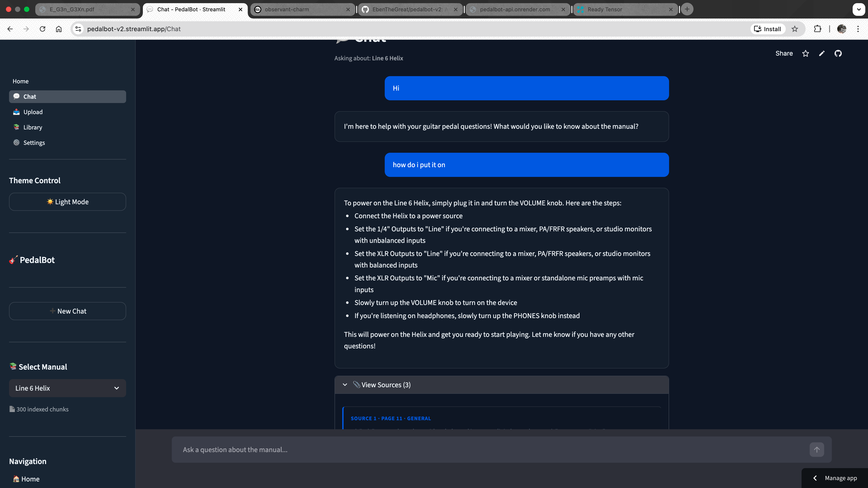Image resolution: width=868 pixels, height=488 pixels.
Task: Open the Library page in sidebar
Action: [67, 127]
